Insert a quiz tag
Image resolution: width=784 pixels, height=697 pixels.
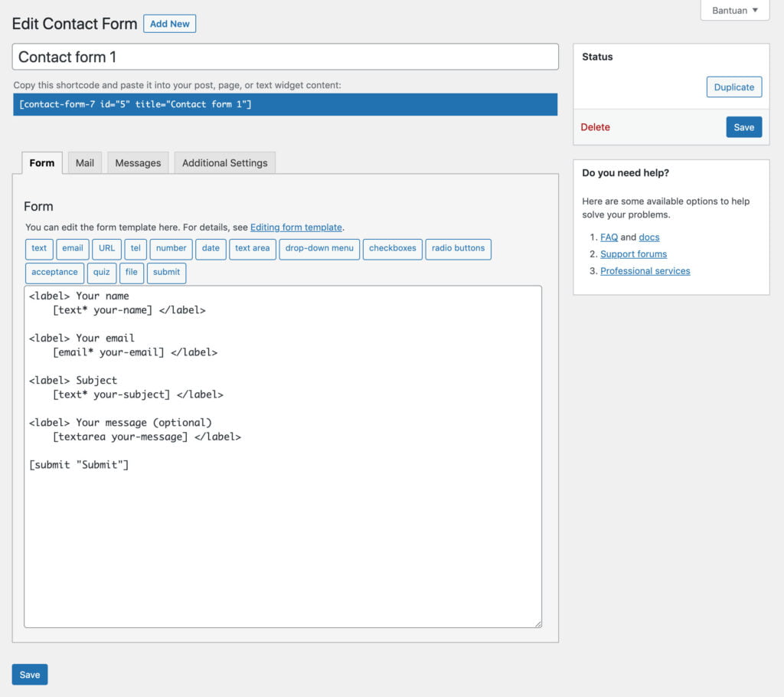[x=102, y=273]
